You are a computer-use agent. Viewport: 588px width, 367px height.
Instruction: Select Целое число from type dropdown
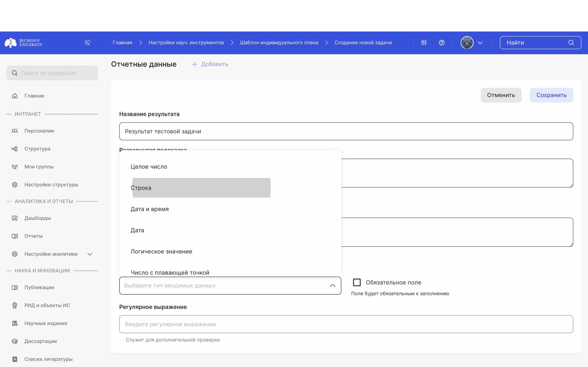click(x=149, y=166)
